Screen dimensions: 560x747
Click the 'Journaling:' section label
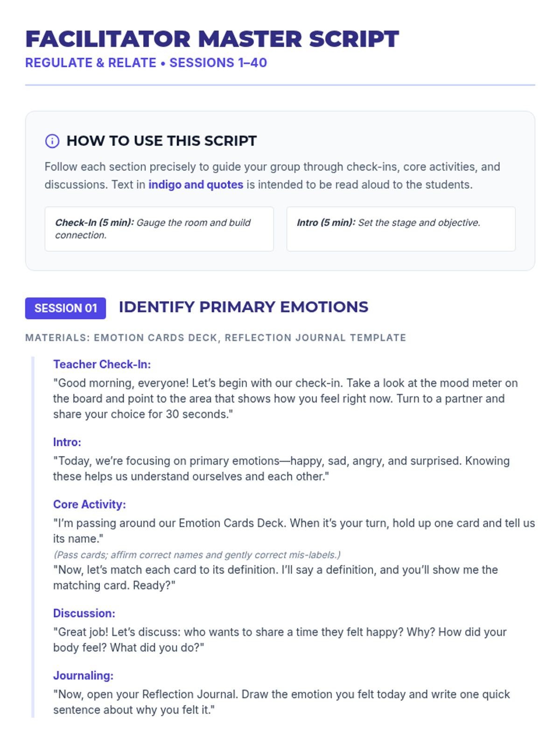[x=83, y=676]
